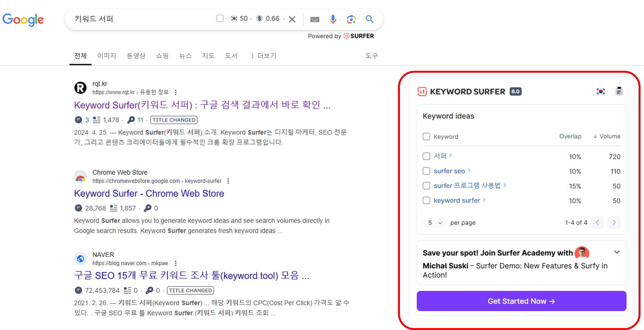This screenshot has width=644, height=330.
Task: Open the on-screen keyboard icon in search bar
Action: 315,19
